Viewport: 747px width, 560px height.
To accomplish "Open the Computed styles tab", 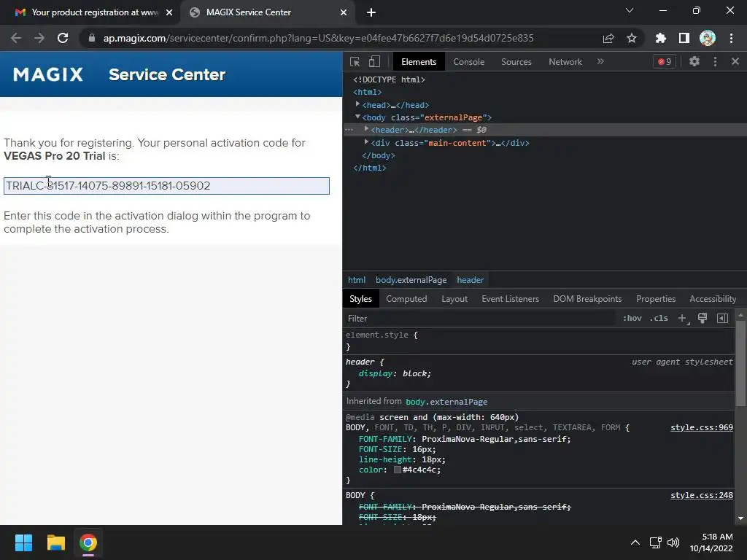I will click(x=406, y=299).
